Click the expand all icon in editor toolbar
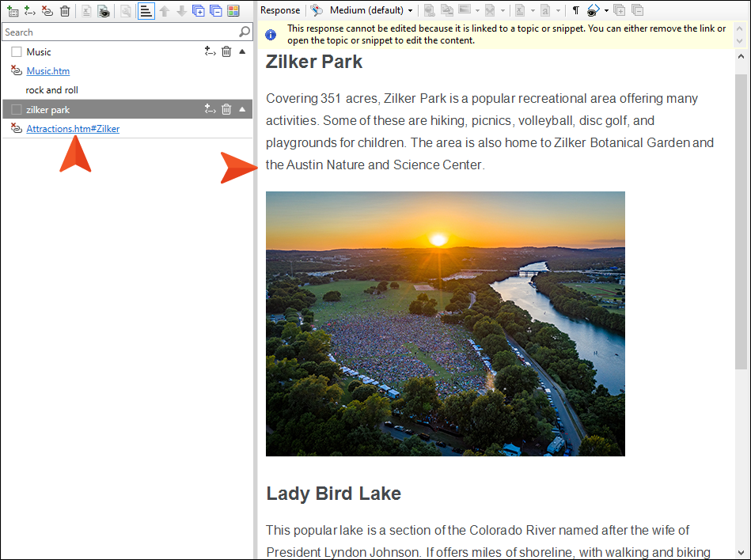Screen dimensions: 751x560 pos(620,10)
